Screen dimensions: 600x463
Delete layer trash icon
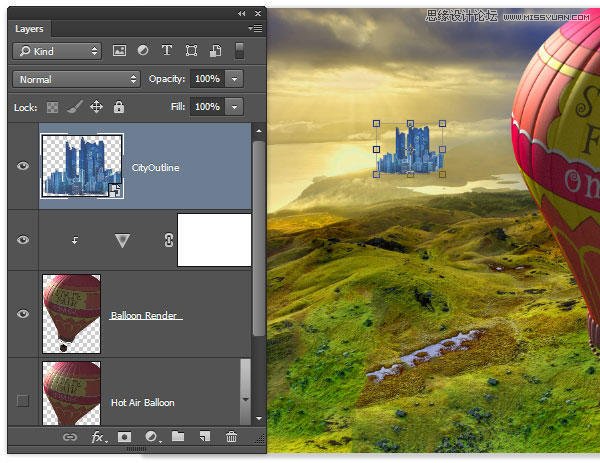pyautogui.click(x=231, y=437)
